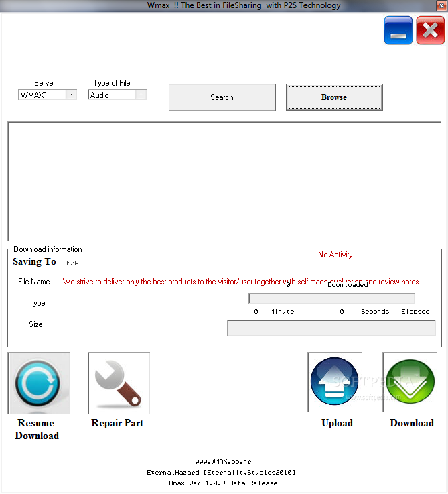This screenshot has height=494, width=448.
Task: Click the Down loaded text label
Action: click(x=348, y=285)
